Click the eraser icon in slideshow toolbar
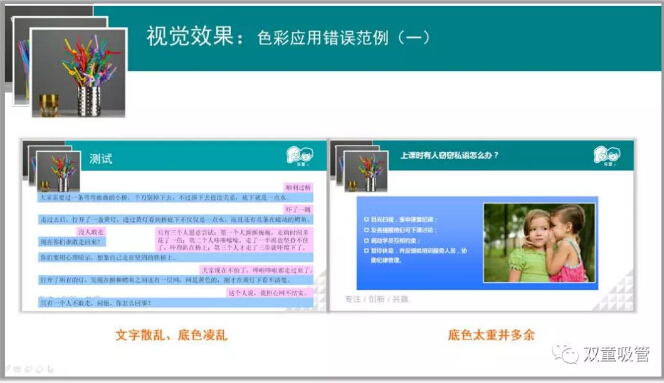The width and height of the screenshot is (664, 383). tap(39, 369)
